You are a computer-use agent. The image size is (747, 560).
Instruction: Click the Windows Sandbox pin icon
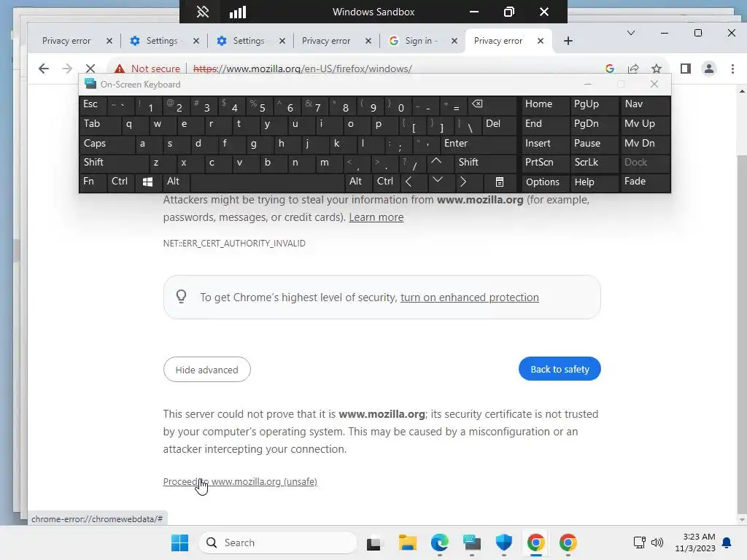[x=203, y=12]
